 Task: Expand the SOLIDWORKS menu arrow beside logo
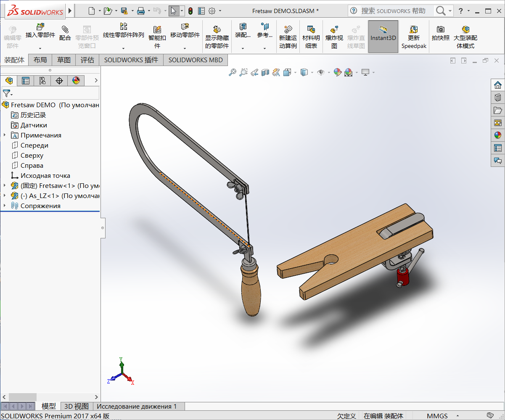(x=70, y=11)
